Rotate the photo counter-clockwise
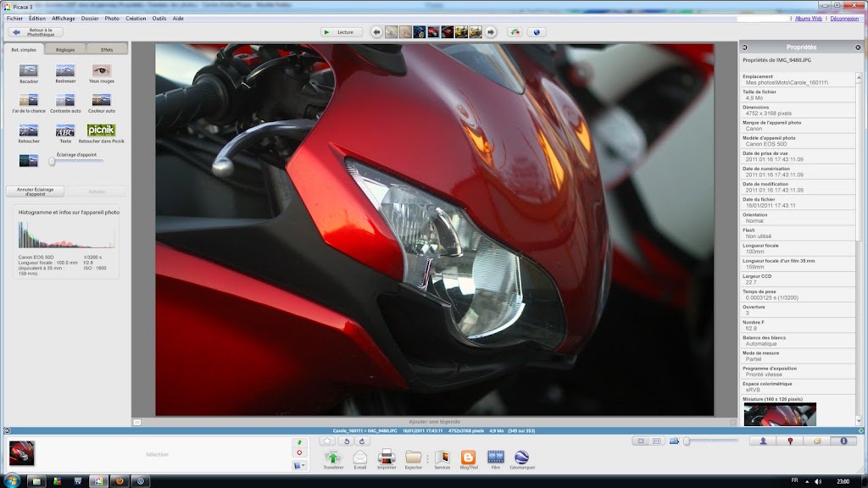Viewport: 868px width, 488px height. [x=347, y=441]
